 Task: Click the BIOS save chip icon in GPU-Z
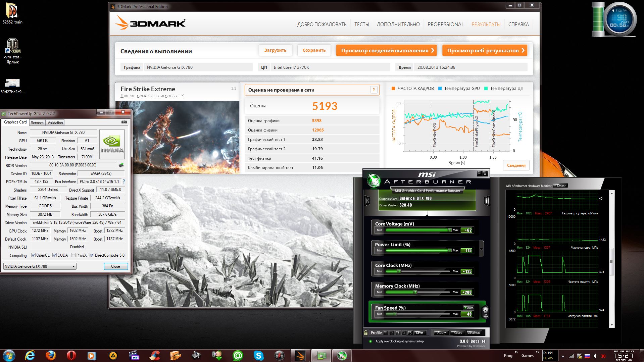coord(121,165)
